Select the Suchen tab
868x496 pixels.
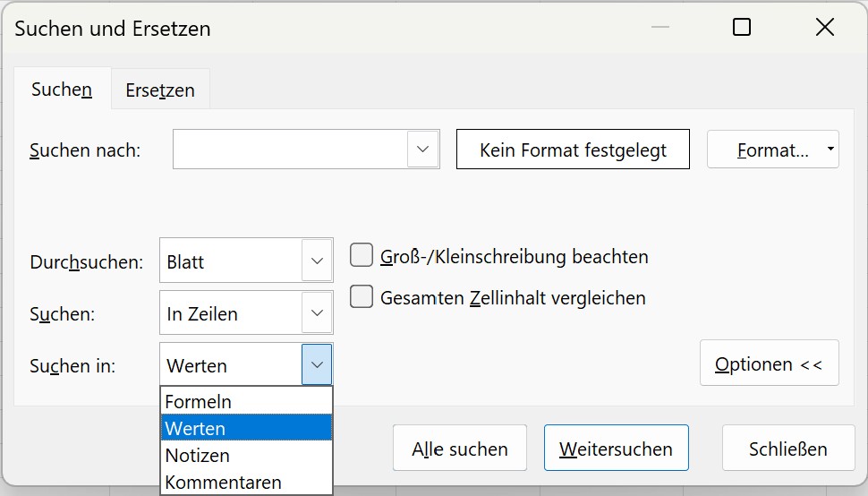62,90
